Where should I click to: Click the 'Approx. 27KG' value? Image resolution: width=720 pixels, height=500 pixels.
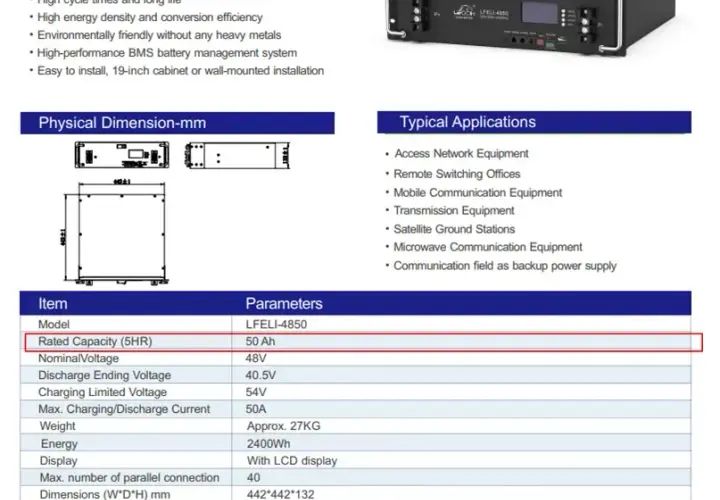click(x=284, y=426)
